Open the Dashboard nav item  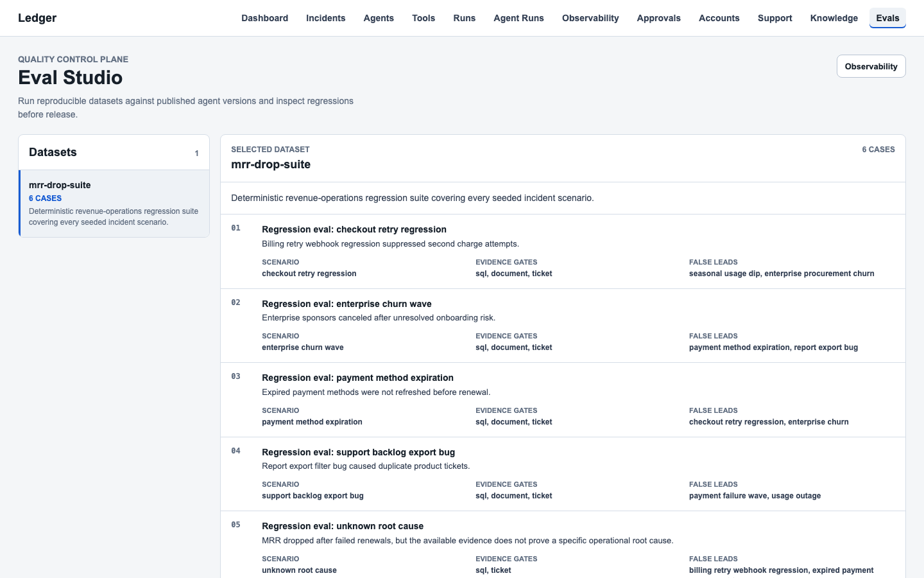[x=264, y=18]
